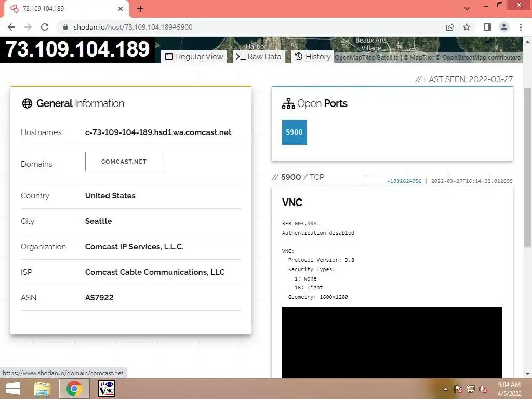Viewport: 532px width, 399px height.
Task: Toggle the browser side panel
Action: coord(487,27)
